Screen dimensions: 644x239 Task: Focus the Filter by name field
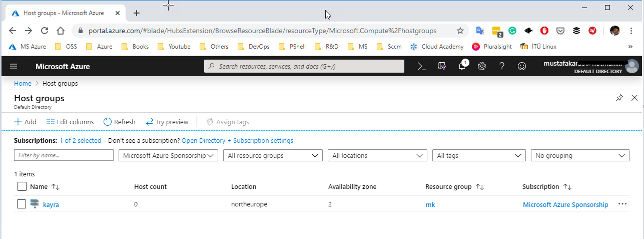click(64, 155)
